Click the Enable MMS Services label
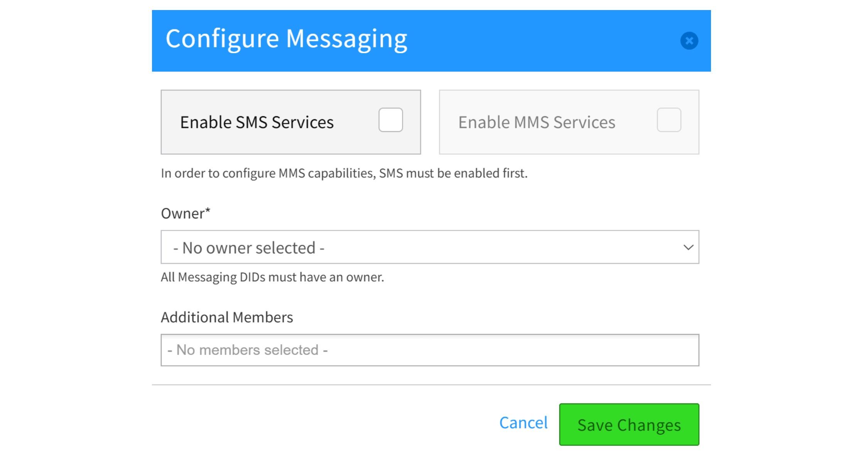 (536, 122)
